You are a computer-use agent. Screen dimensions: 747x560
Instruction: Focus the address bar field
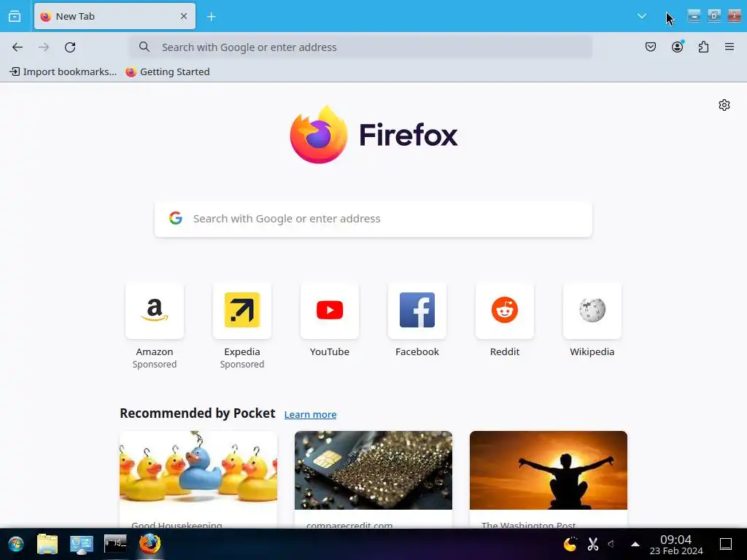[x=360, y=47]
